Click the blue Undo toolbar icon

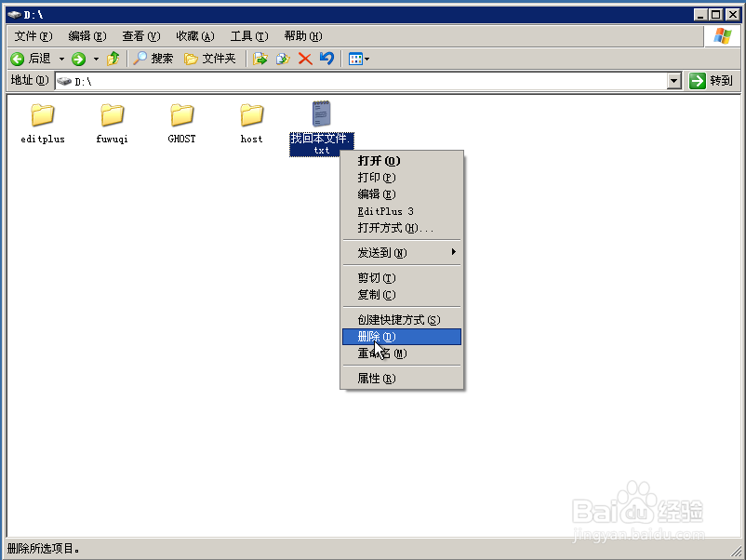[x=326, y=58]
